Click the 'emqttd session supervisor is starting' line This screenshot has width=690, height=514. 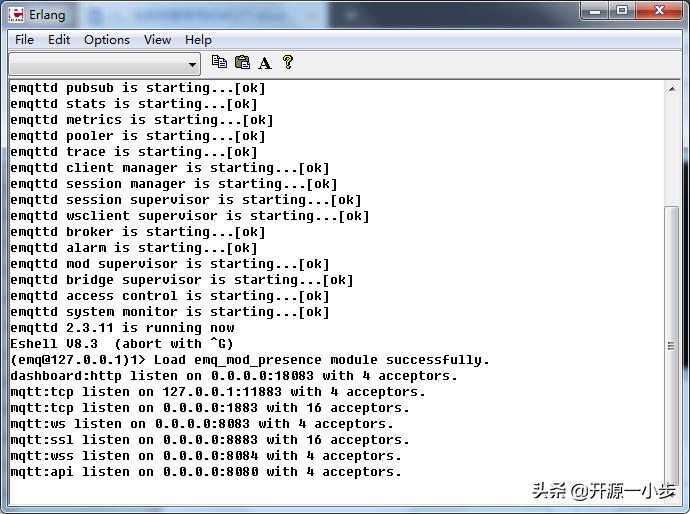coord(186,200)
